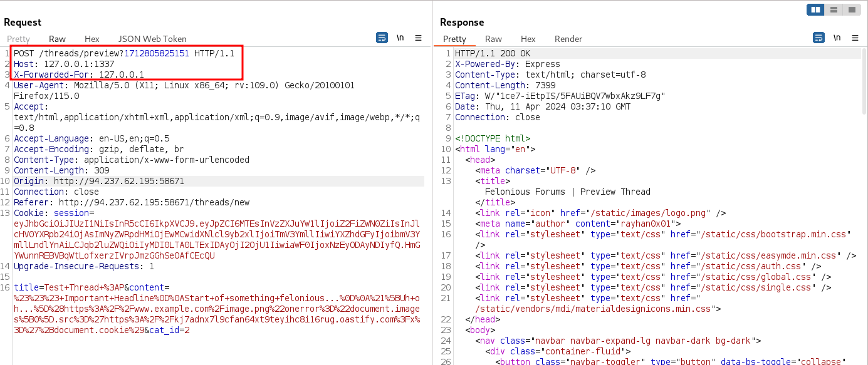The image size is (868, 365).
Task: Click the easymde.min.css stylesheet line
Action: tap(666, 255)
